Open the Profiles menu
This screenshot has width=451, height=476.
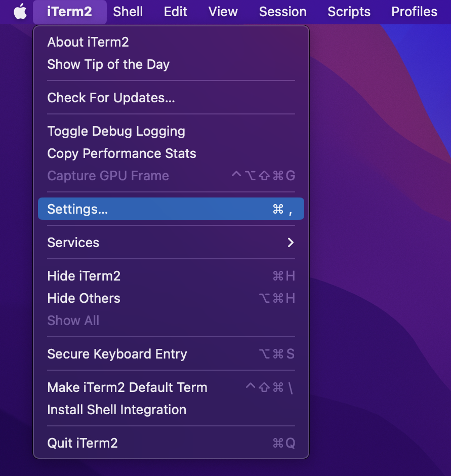coord(414,12)
